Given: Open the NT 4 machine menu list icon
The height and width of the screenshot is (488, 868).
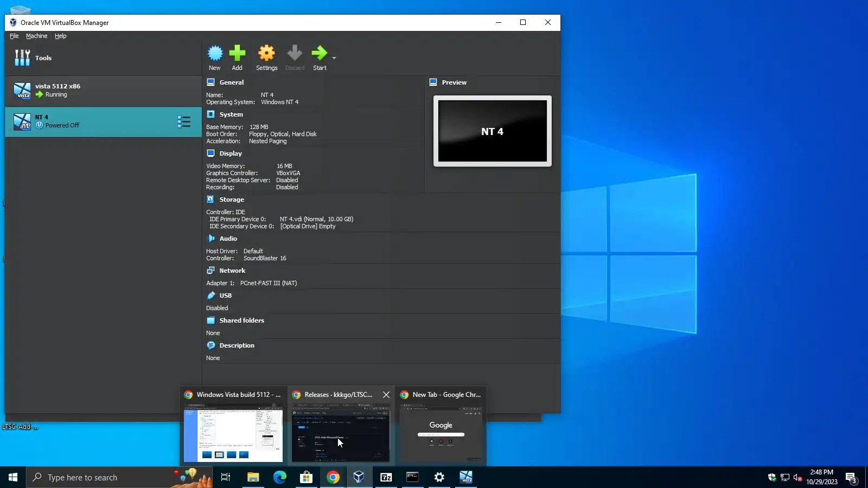Looking at the screenshot, I should tap(184, 122).
